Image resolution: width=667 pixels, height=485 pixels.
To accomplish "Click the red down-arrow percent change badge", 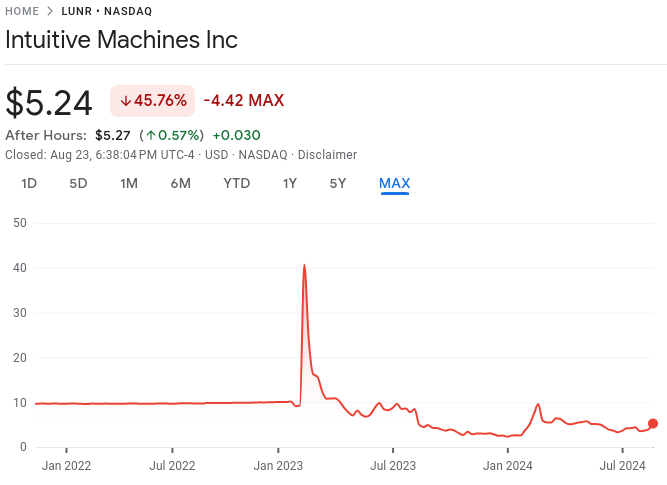I will point(152,101).
